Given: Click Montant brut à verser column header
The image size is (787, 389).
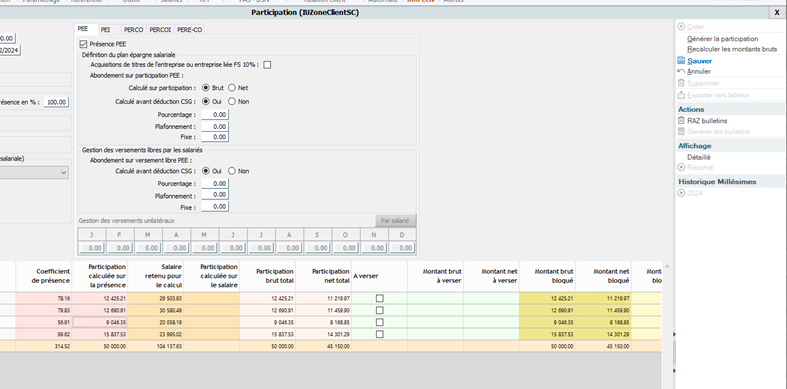Looking at the screenshot, I should pos(436,276).
